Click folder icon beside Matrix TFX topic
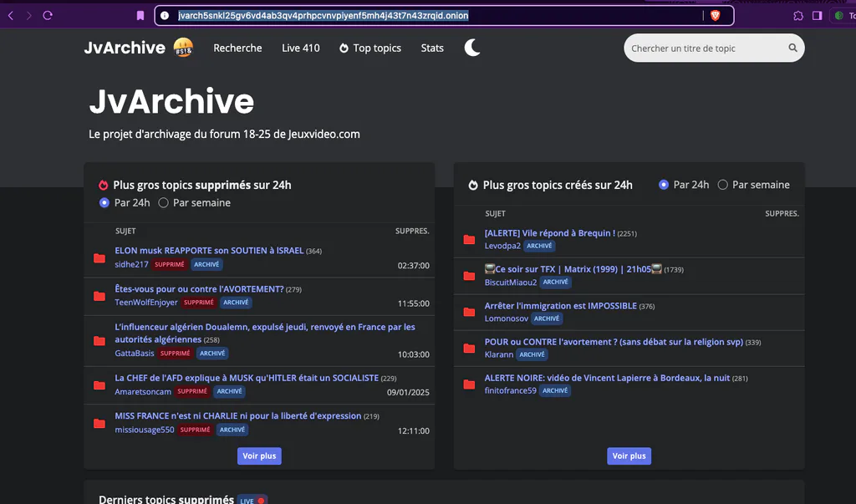This screenshot has width=856, height=504. pos(469,276)
